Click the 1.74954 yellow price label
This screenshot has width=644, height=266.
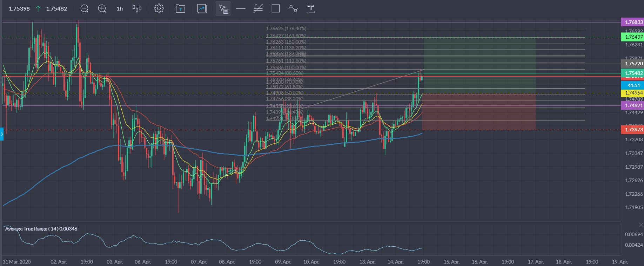tap(632, 93)
